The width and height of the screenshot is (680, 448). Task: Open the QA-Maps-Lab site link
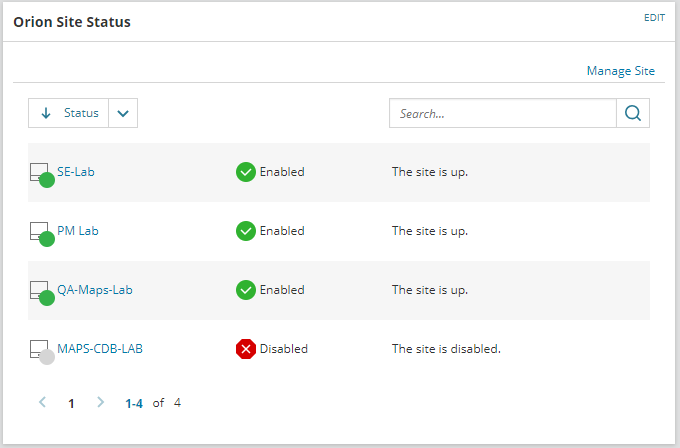(x=95, y=290)
